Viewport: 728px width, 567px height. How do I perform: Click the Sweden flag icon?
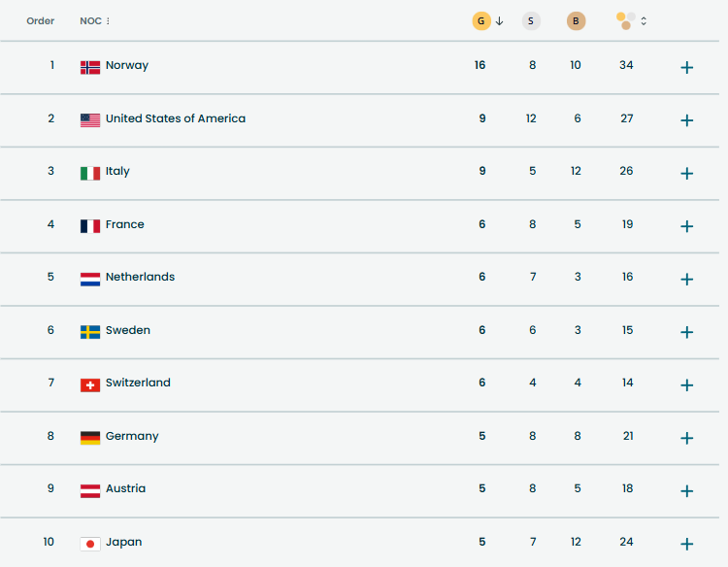click(x=90, y=331)
